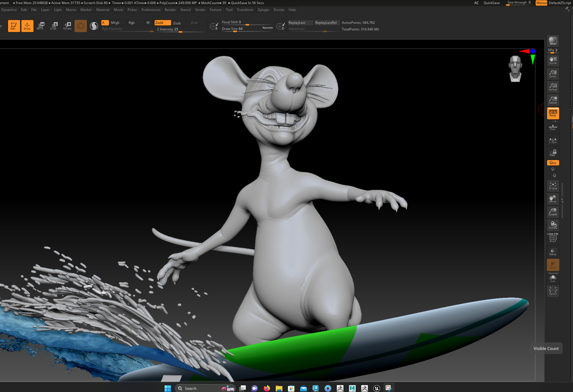Activate Draw mode button
This screenshot has height=392, width=573.
tap(27, 26)
